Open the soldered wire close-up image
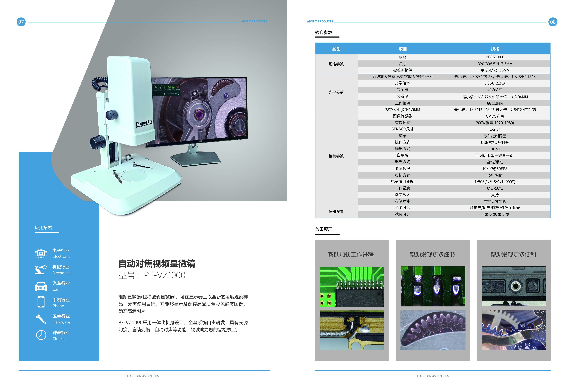Image resolution: width=574 pixels, height=392 pixels. point(352,330)
